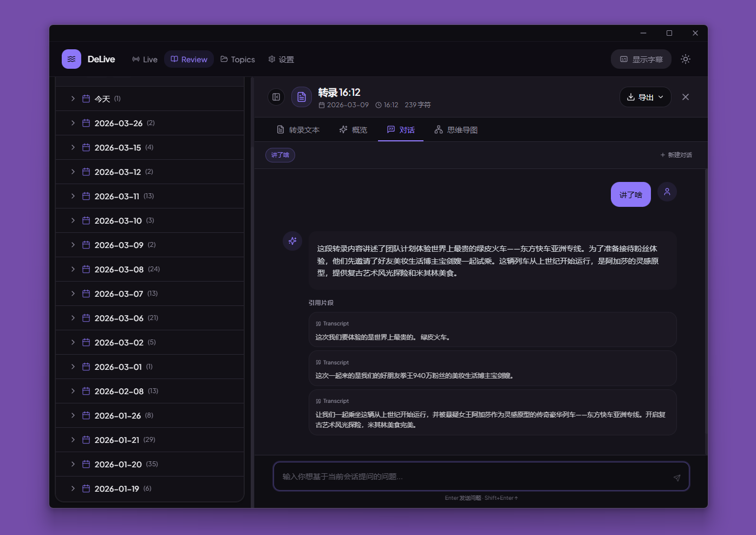Open 设置 from the top navigation
Screen dimensions: 756x535
pos(281,59)
